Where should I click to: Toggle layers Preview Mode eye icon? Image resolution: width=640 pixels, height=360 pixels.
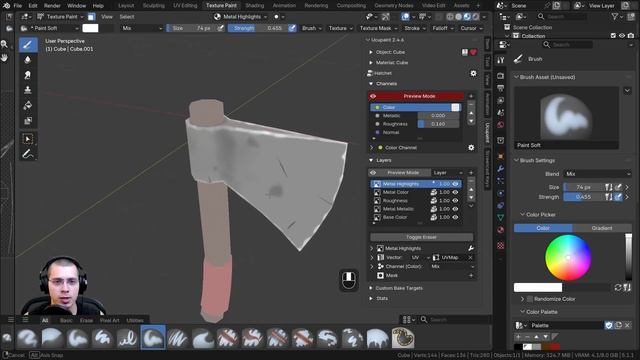pos(373,173)
